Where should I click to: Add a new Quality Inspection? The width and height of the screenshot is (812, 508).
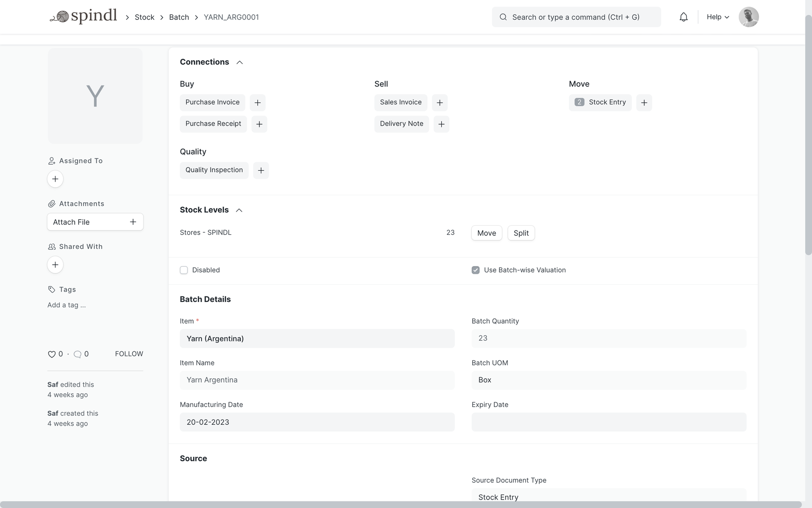click(x=261, y=170)
